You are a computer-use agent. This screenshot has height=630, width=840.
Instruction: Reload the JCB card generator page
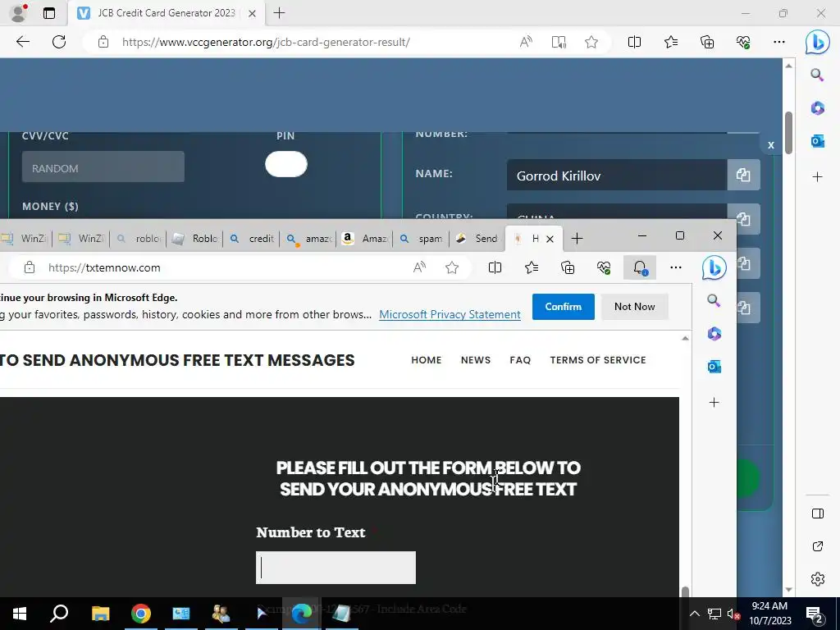pos(59,42)
